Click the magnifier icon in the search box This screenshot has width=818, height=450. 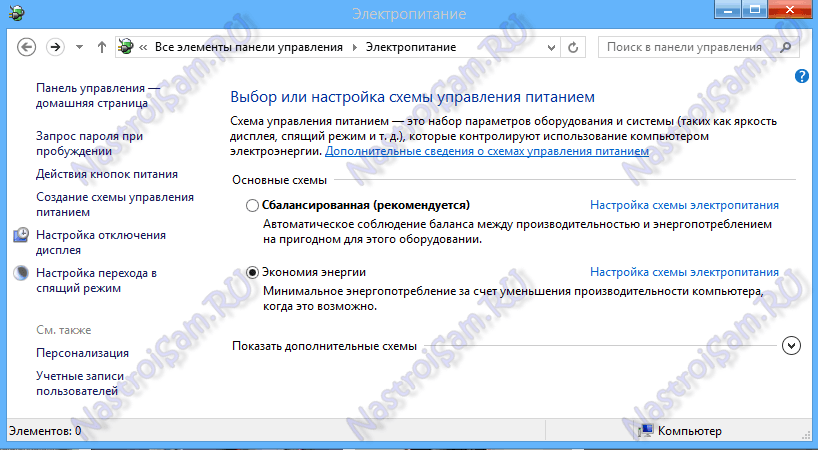[x=787, y=47]
